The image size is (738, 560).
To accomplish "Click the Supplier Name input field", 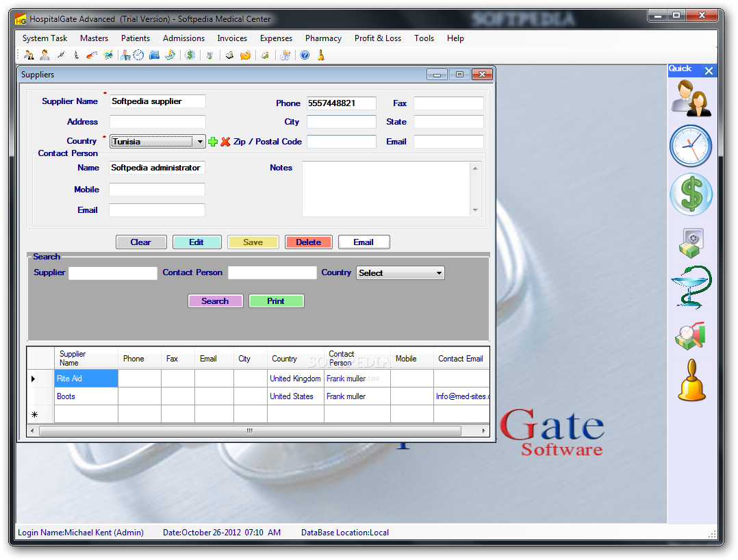I will point(157,101).
